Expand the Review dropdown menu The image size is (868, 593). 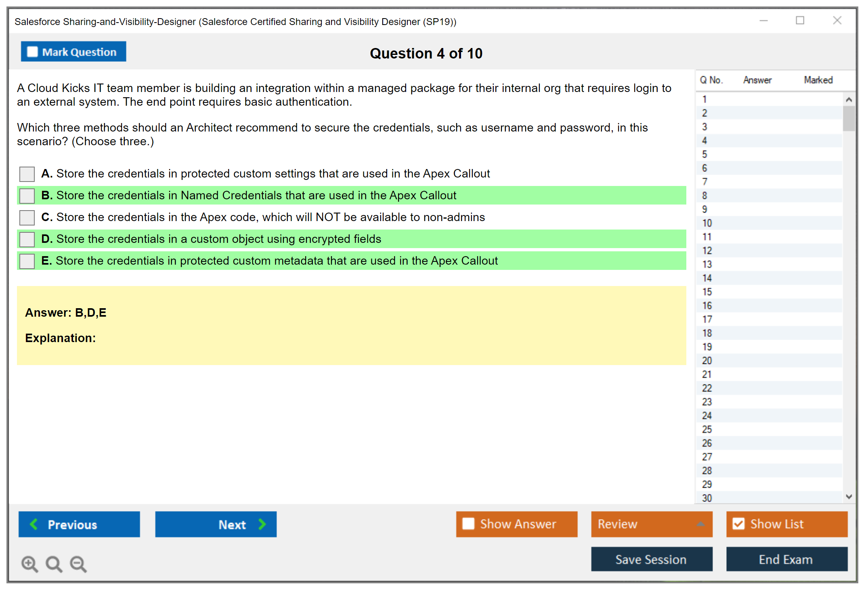700,524
